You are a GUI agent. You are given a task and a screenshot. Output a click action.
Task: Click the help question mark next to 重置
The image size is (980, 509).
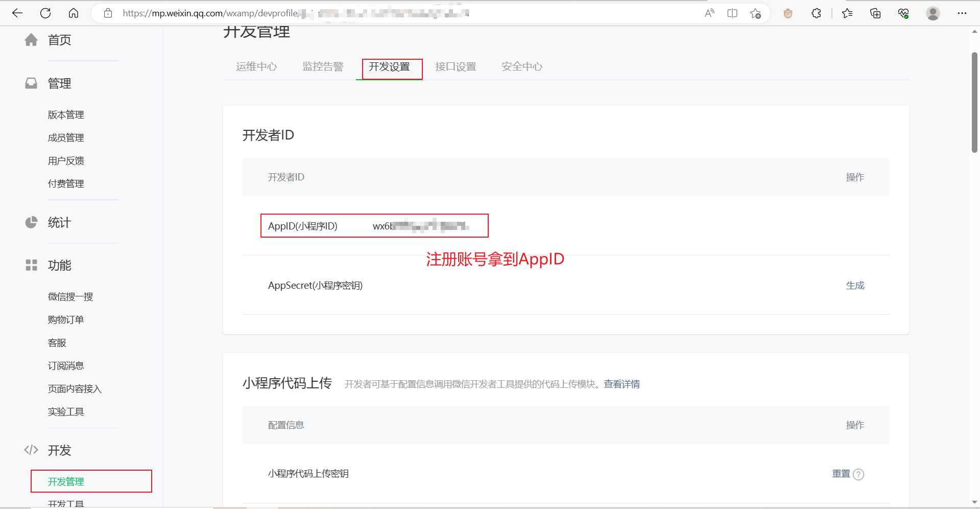pyautogui.click(x=859, y=474)
